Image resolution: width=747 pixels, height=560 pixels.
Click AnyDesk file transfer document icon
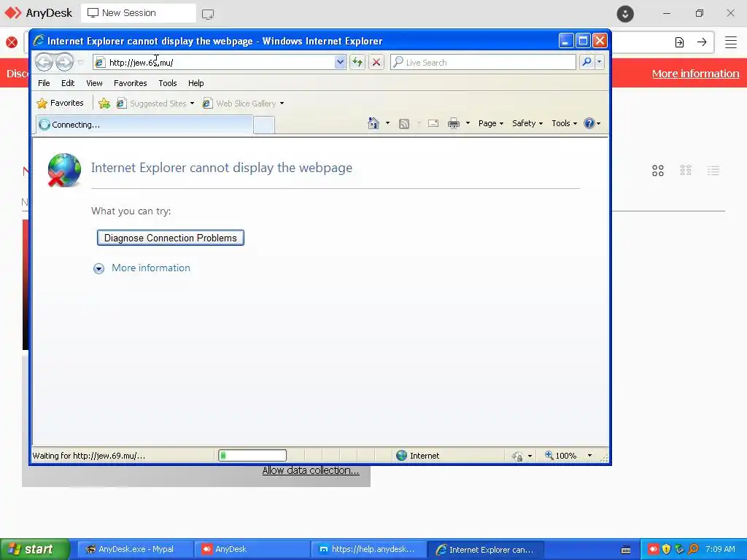point(679,42)
